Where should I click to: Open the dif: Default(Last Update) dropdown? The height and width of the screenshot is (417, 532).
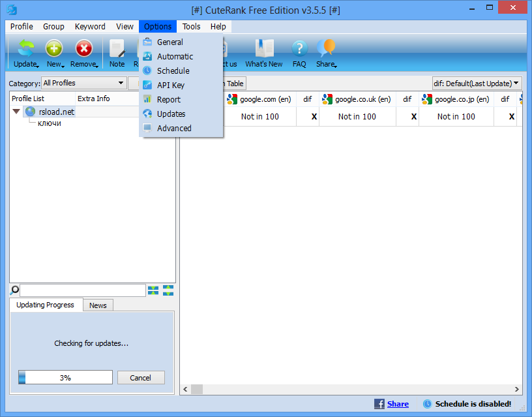(x=477, y=84)
